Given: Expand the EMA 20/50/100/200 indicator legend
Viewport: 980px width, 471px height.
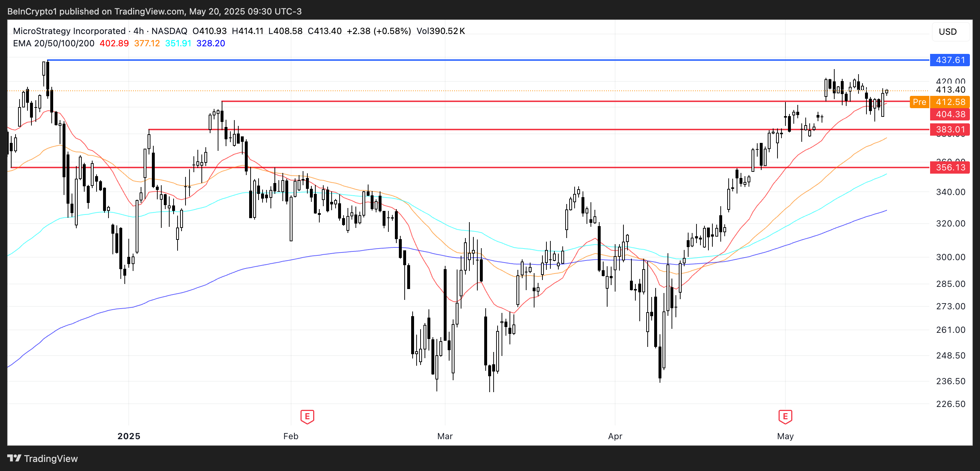Looking at the screenshot, I should (x=53, y=43).
